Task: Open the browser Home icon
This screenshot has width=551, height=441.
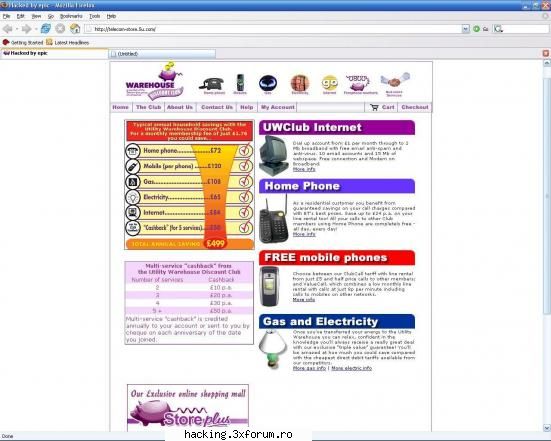Action: click(75, 28)
